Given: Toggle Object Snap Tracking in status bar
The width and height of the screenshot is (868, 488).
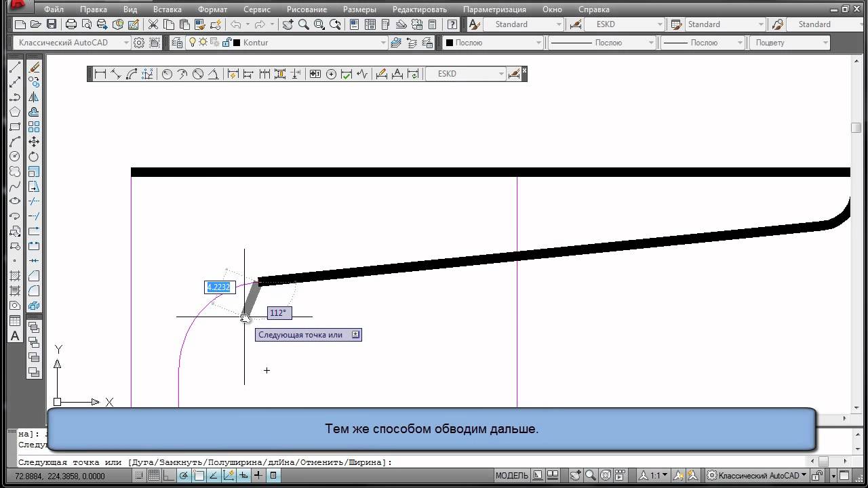Looking at the screenshot, I should (214, 476).
